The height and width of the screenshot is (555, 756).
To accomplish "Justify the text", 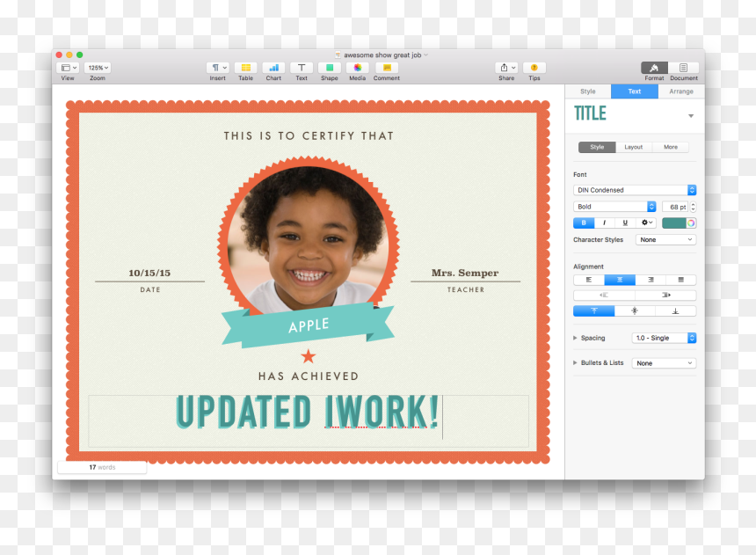I will (x=680, y=280).
